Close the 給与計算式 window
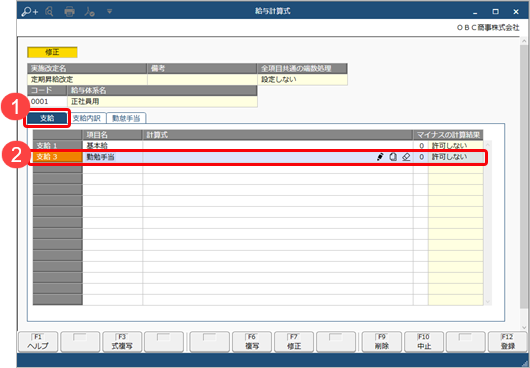Viewport: 530px width, 368px height. [516, 12]
